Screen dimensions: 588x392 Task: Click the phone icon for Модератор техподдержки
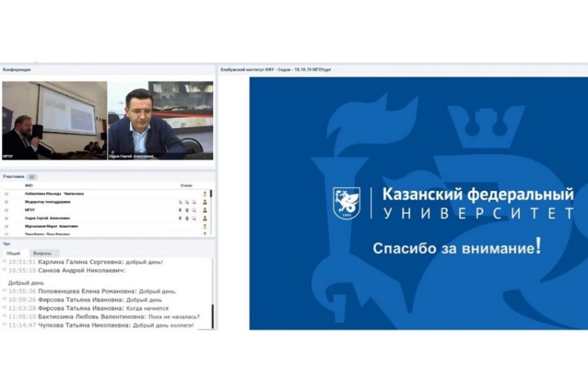point(181,202)
